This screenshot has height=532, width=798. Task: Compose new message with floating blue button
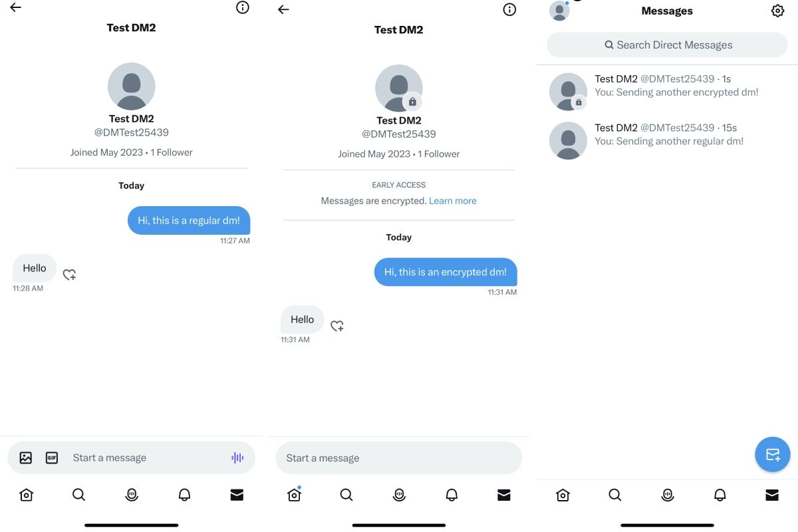tap(773, 455)
